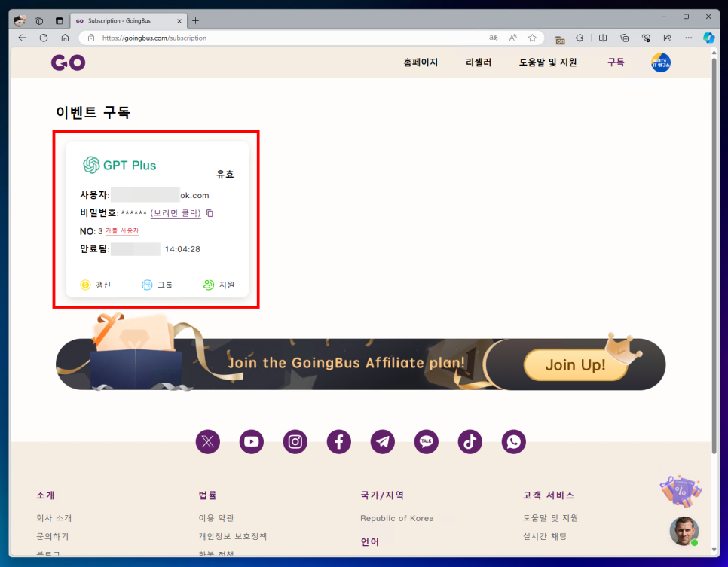Click the GoingBus GO logo
This screenshot has width=728, height=567.
69,62
